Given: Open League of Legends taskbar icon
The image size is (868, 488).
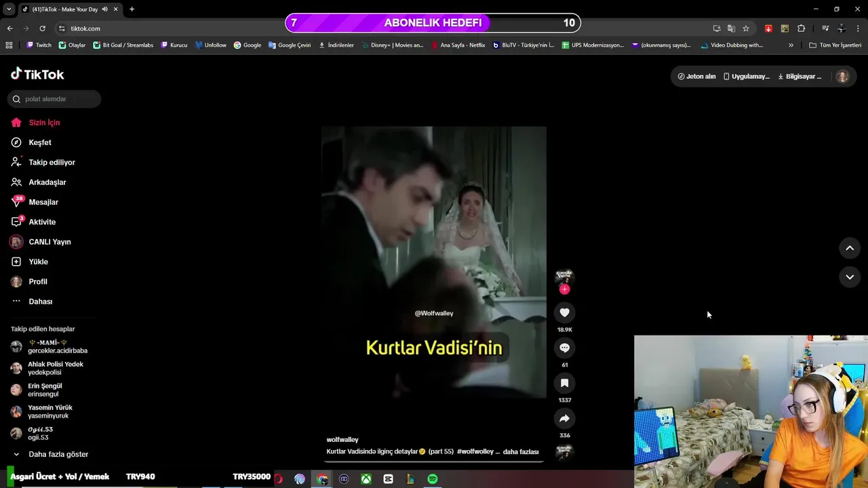Looking at the screenshot, I should (410, 479).
